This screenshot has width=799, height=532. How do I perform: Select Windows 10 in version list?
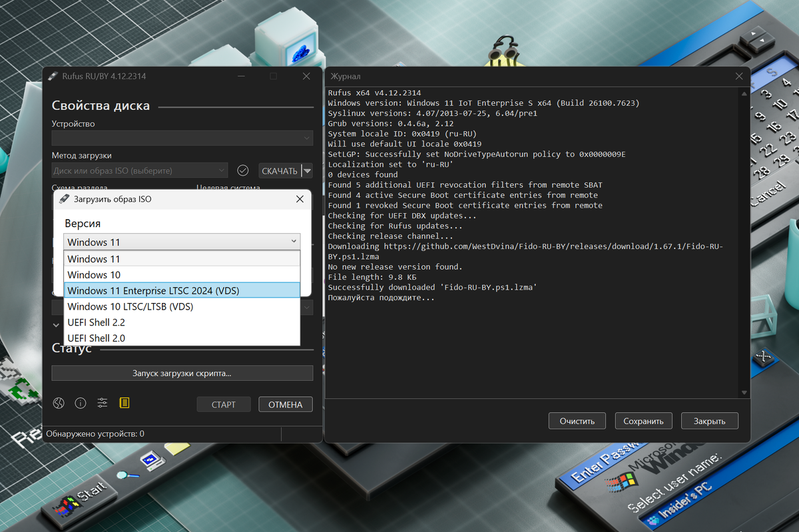182,274
